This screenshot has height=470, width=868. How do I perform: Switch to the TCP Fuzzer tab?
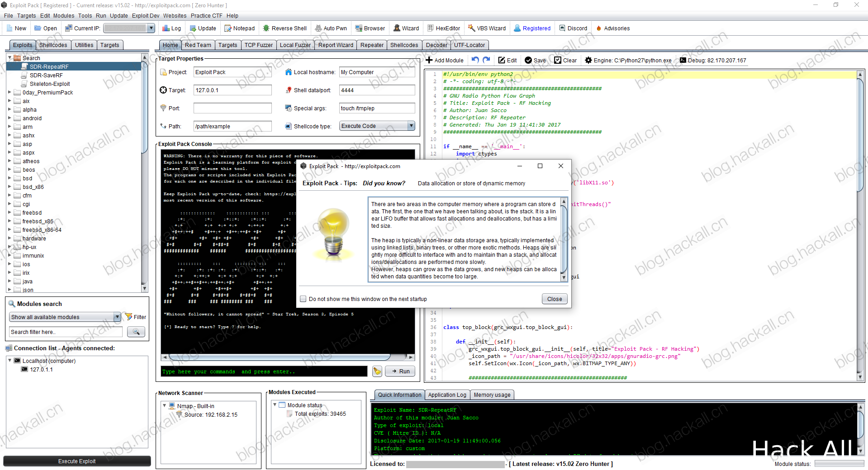point(258,45)
